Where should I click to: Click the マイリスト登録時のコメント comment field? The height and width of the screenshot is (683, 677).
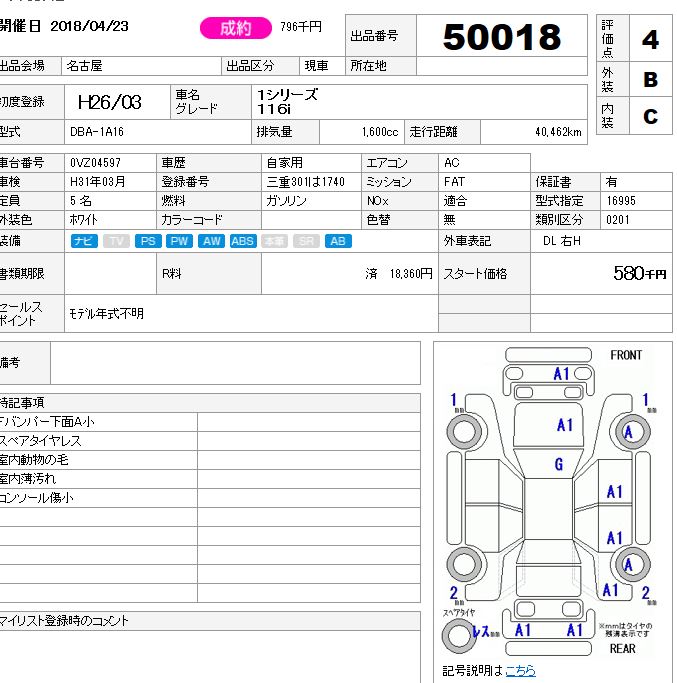coord(210,650)
